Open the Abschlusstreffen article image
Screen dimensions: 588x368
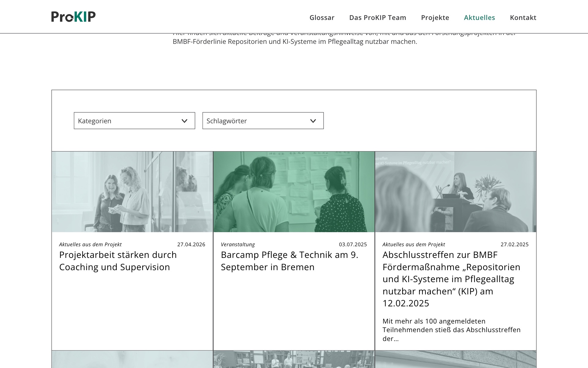tap(456, 192)
